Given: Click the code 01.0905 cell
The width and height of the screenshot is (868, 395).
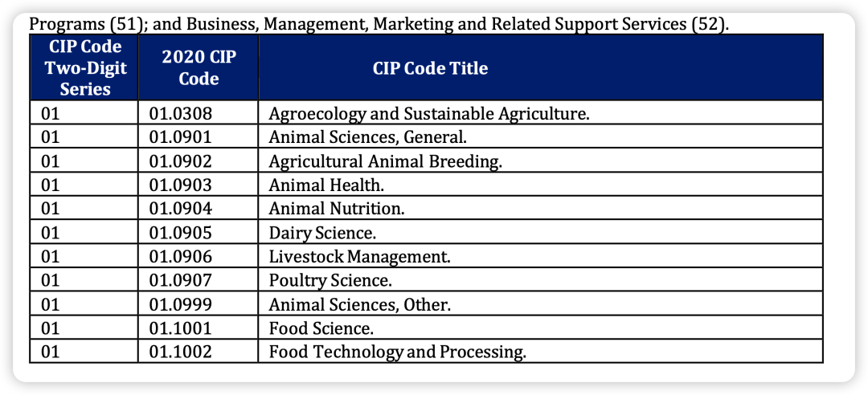Looking at the screenshot, I should tap(199, 232).
